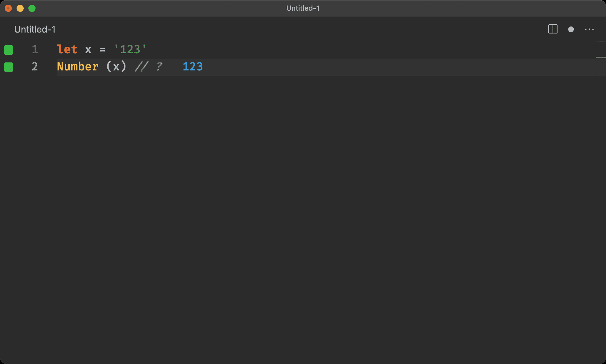Click the Number function name
The height and width of the screenshot is (364, 606).
[x=78, y=67]
